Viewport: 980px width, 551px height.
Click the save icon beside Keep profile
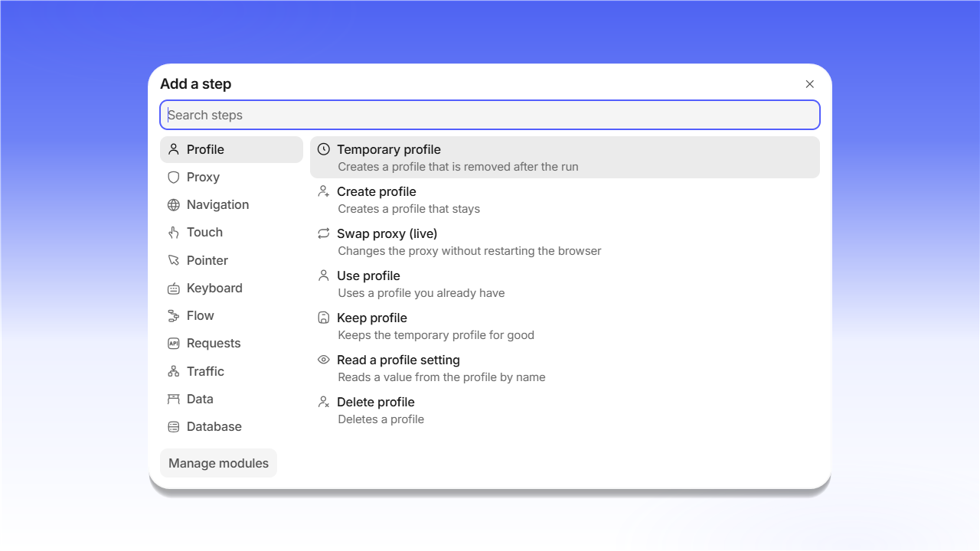tap(323, 318)
